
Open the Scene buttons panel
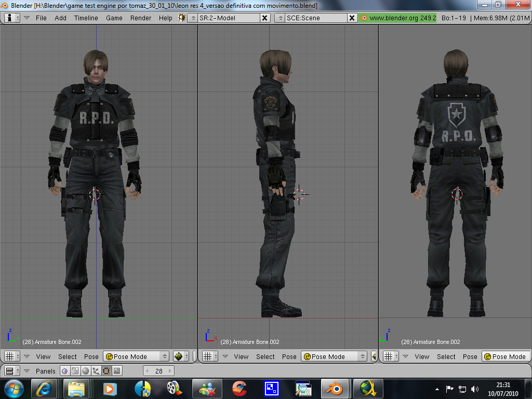(x=117, y=371)
